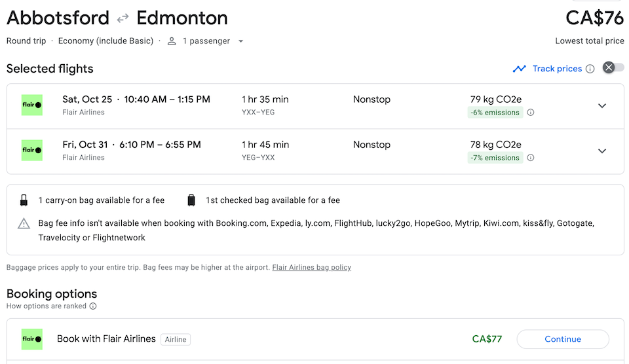Open the 1 passenger dropdown arrow
Viewport: 629px width, 364px height.
tap(240, 41)
